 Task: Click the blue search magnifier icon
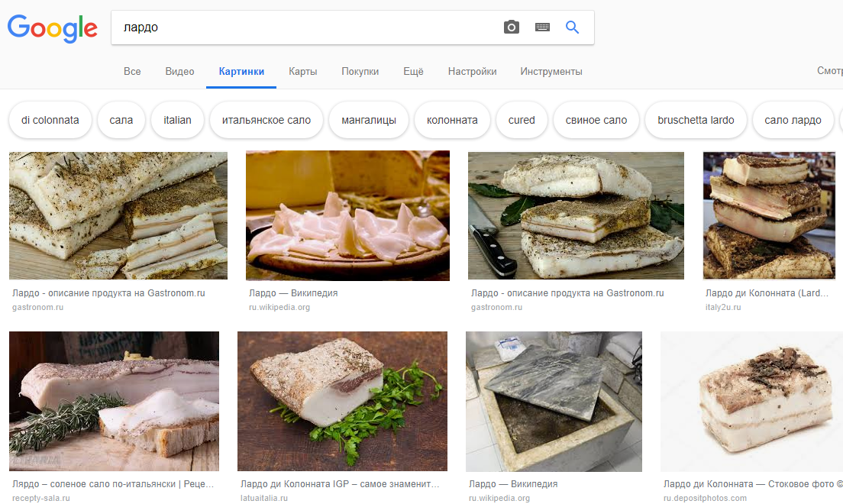tap(572, 27)
